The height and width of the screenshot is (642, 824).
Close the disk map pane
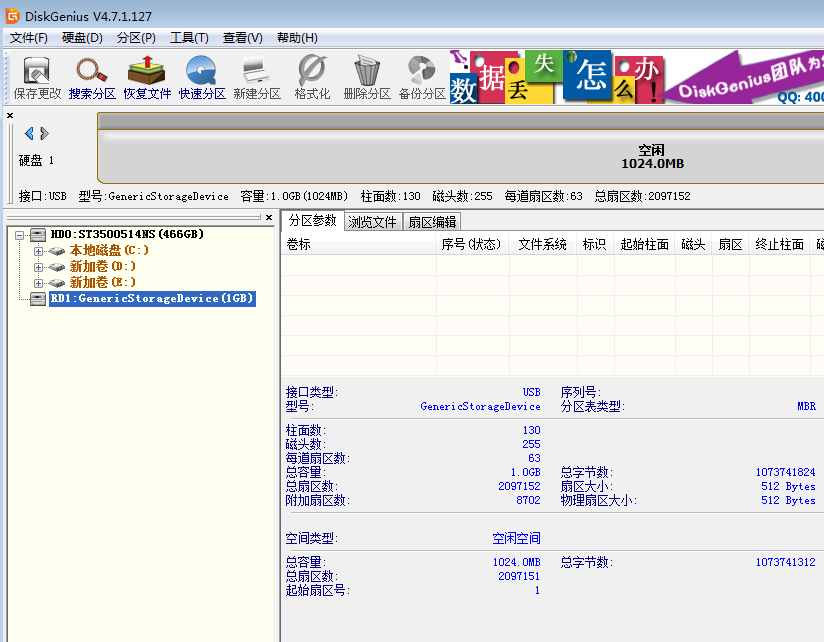(10, 115)
